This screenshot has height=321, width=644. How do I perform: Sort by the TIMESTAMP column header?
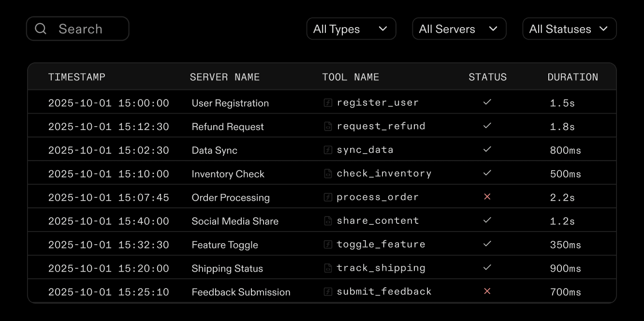[77, 76]
